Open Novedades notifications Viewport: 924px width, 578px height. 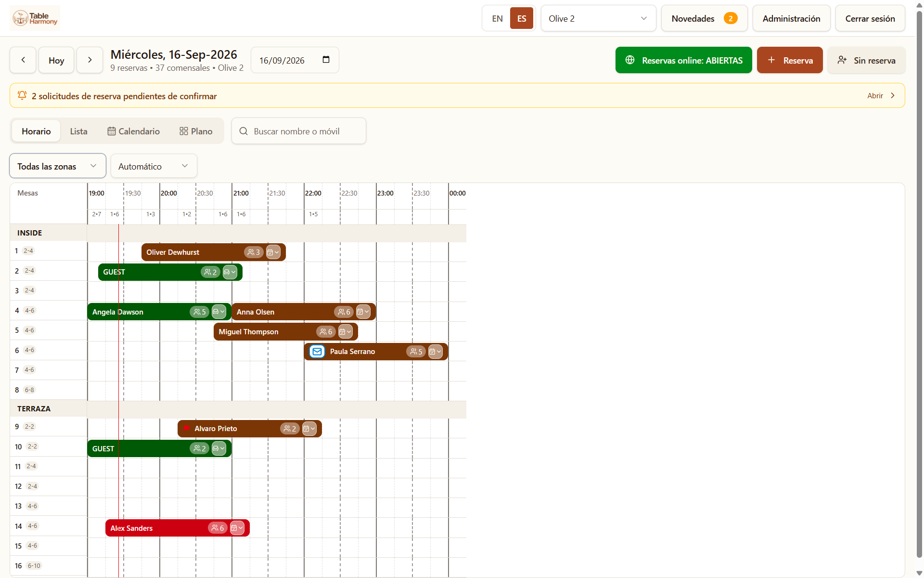pos(704,18)
